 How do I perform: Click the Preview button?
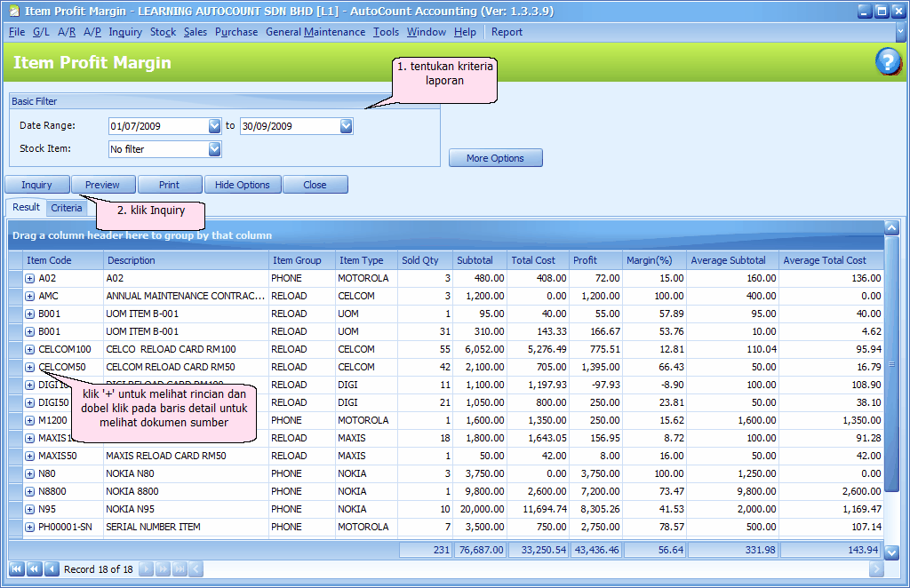[x=103, y=184]
